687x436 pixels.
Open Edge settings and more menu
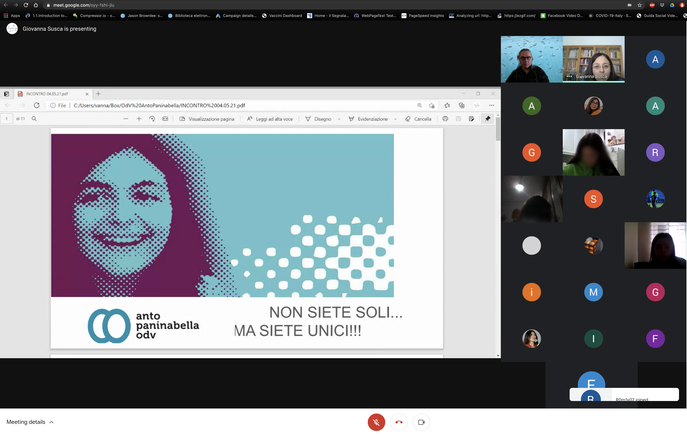pos(492,105)
